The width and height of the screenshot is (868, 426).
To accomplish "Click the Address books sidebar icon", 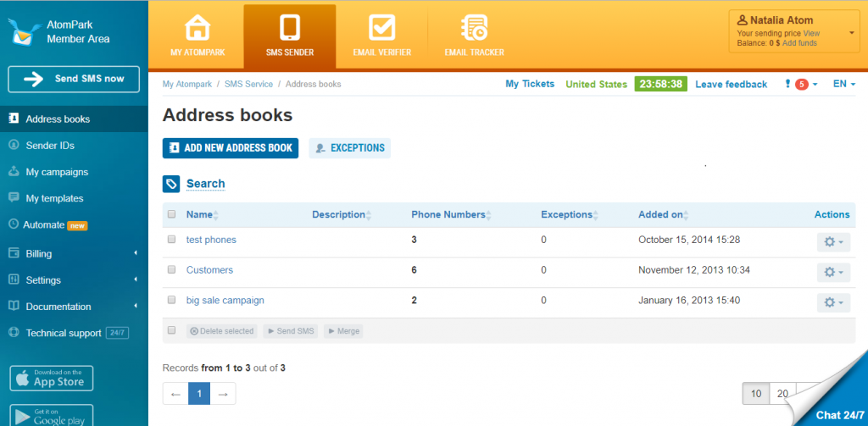I will 14,119.
